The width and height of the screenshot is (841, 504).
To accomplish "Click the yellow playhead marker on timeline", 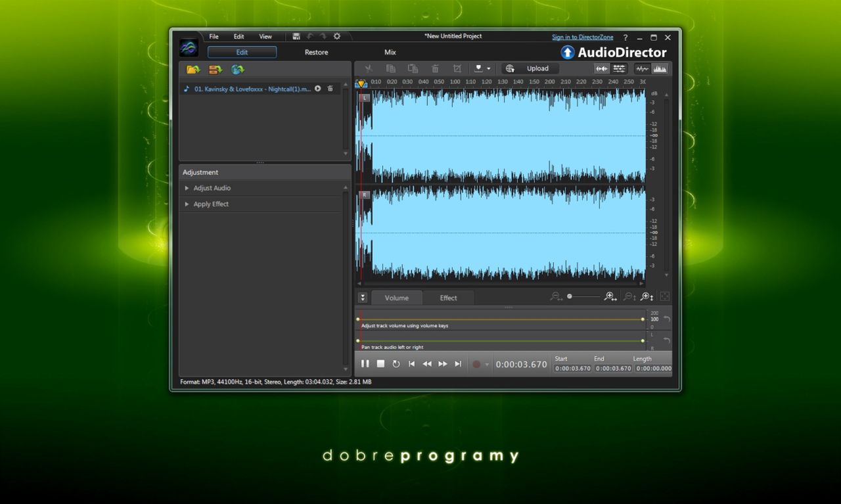I will coord(361,83).
